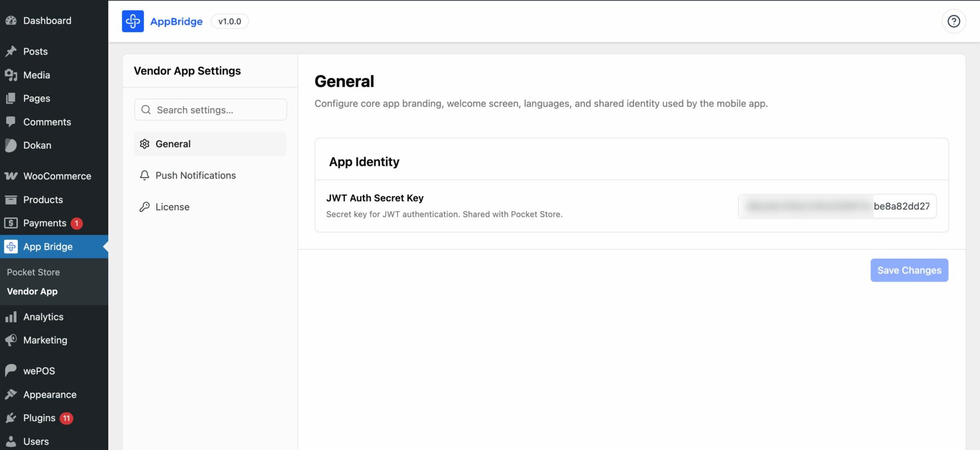Open the Appearance menu label
The width and height of the screenshot is (980, 450).
[50, 394]
